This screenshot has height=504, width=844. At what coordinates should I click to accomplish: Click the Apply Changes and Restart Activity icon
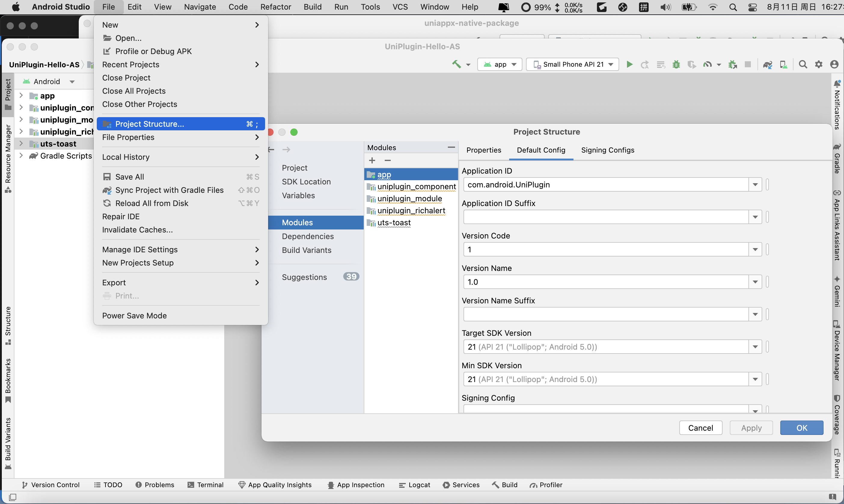(644, 64)
